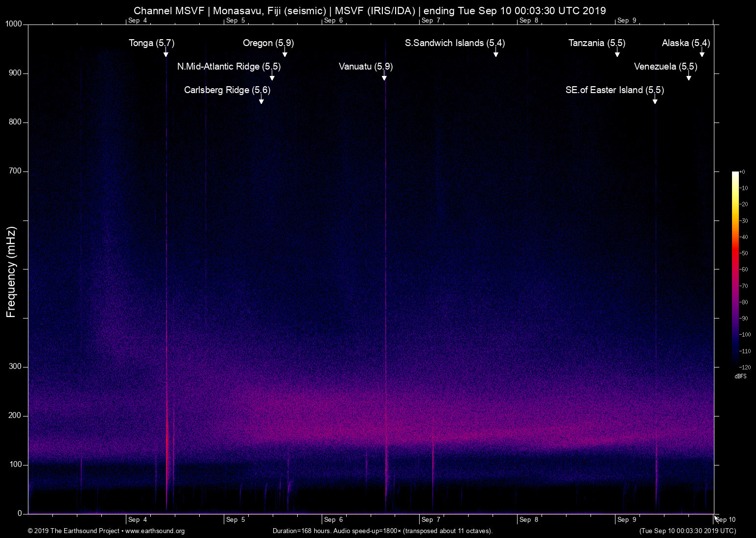This screenshot has width=756, height=538.
Task: Click the S.Sandwich Islands (5.4) label
Action: point(455,43)
